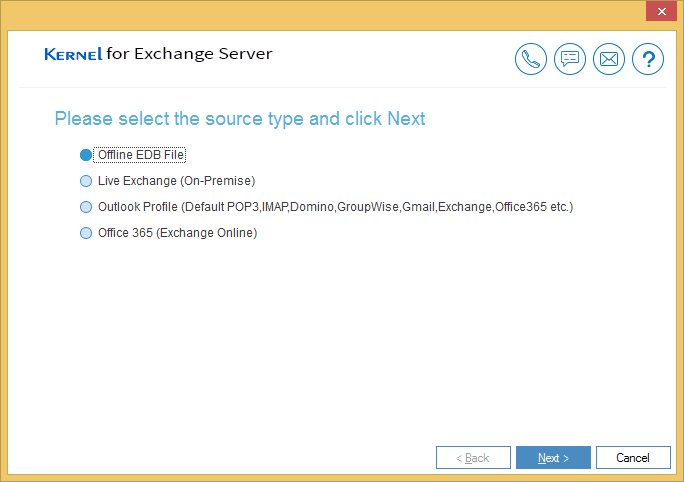The height and width of the screenshot is (482, 684).
Task: Click the 'Live Exchange (On-Premise)' label text
Action: click(176, 181)
